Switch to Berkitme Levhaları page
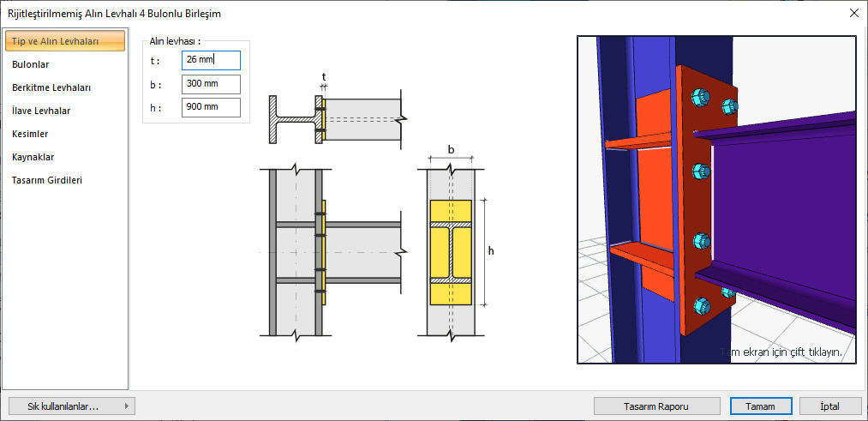 (x=51, y=87)
